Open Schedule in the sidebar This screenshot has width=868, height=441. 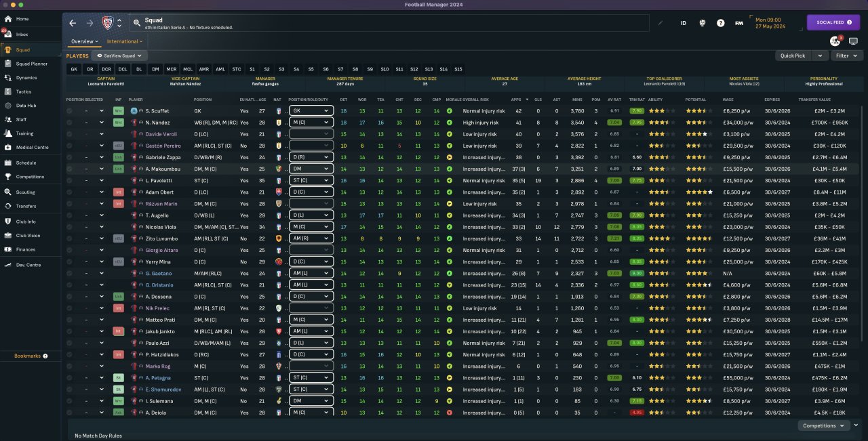point(31,163)
